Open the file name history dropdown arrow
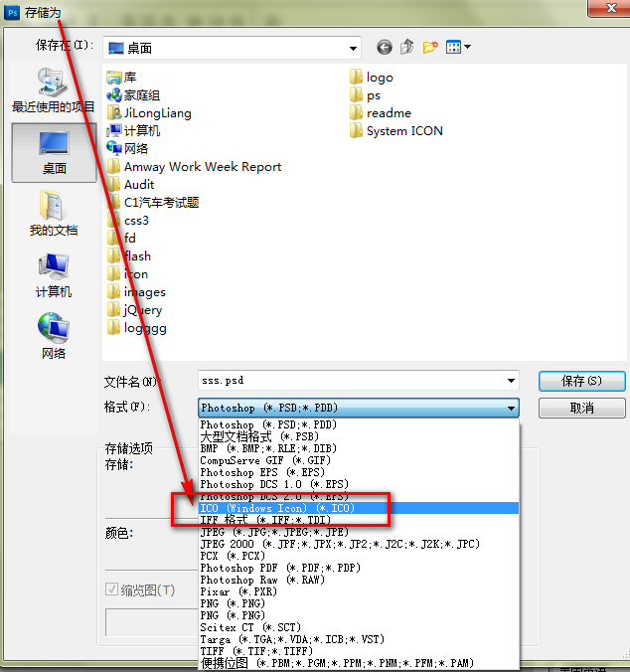The width and height of the screenshot is (630, 672). tap(511, 381)
